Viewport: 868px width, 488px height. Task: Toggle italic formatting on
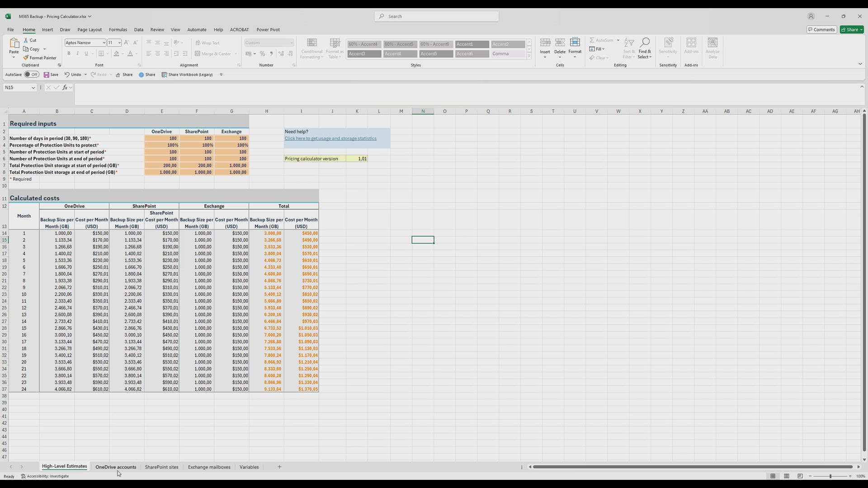pos(77,53)
